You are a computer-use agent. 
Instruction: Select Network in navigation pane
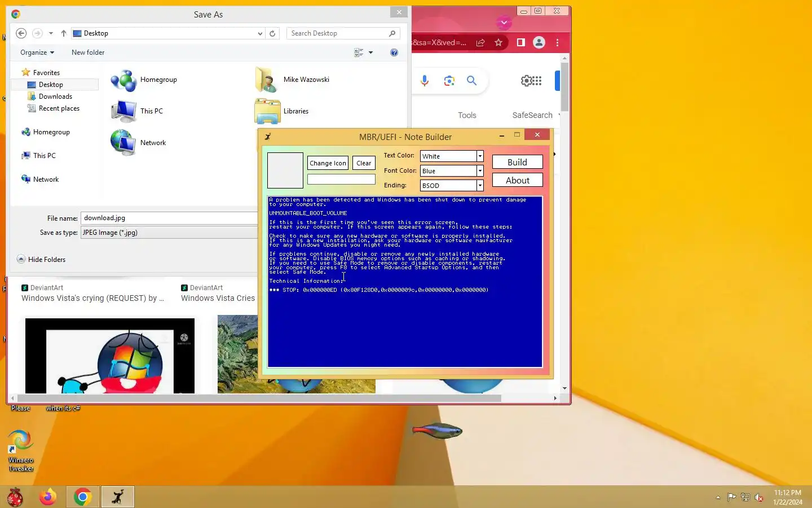[x=46, y=179]
